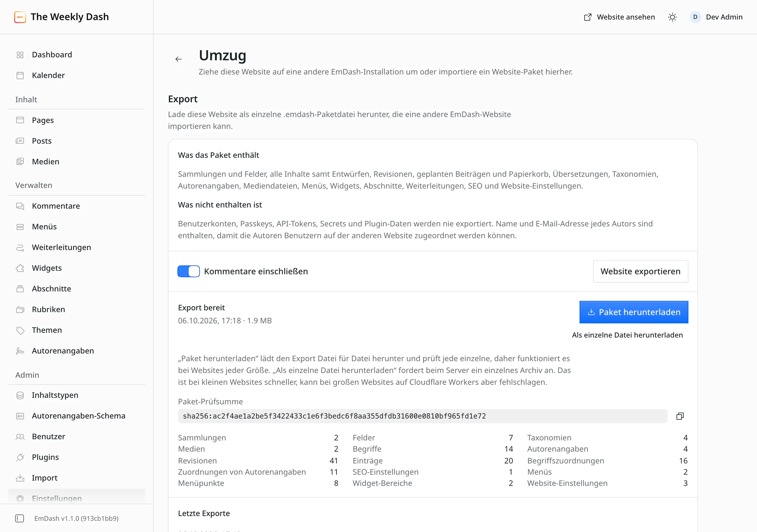Click the back arrow next to Umzug

pyautogui.click(x=178, y=59)
